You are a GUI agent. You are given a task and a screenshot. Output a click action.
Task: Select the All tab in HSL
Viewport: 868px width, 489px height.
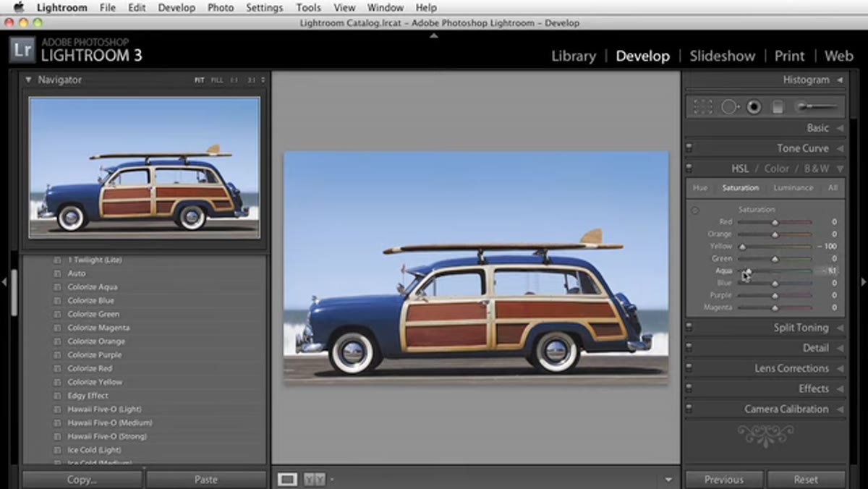[x=833, y=188]
